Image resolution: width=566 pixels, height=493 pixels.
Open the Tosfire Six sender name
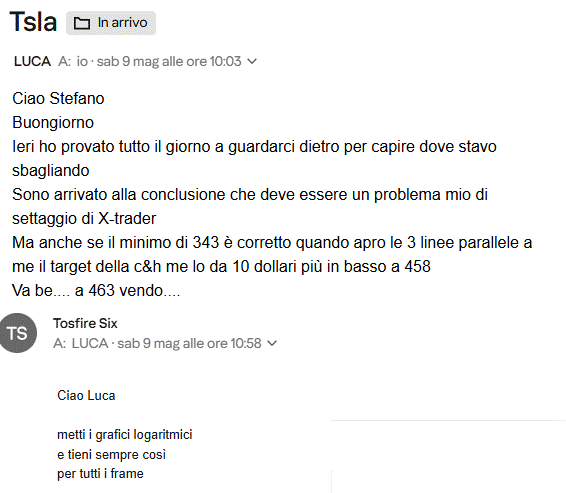click(x=85, y=323)
